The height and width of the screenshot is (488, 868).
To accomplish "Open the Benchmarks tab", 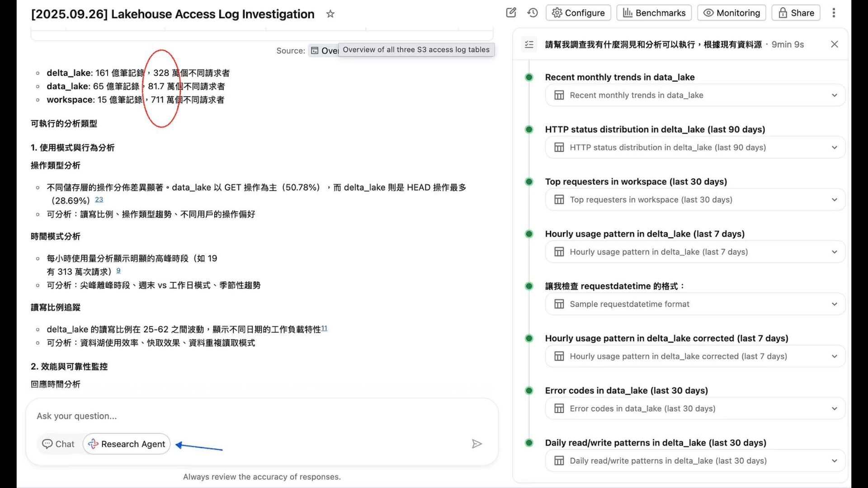I will (654, 13).
